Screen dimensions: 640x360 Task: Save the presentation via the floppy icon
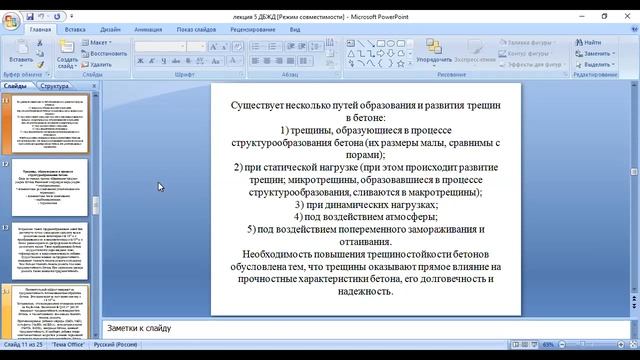click(30, 17)
